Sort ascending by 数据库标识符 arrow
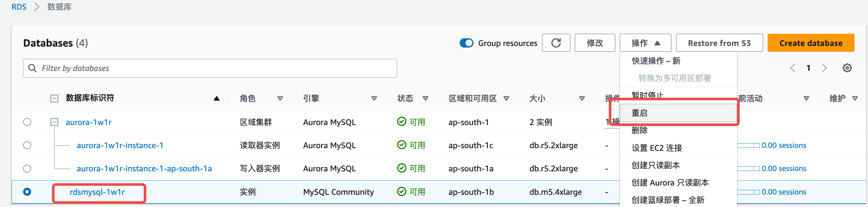Screen dimensions: 868x207 [217, 99]
